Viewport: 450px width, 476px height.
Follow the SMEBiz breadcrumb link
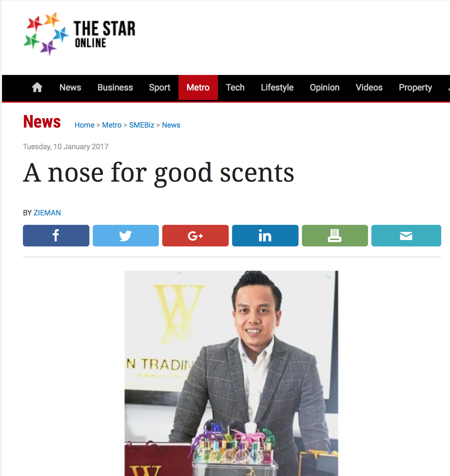pyautogui.click(x=142, y=125)
